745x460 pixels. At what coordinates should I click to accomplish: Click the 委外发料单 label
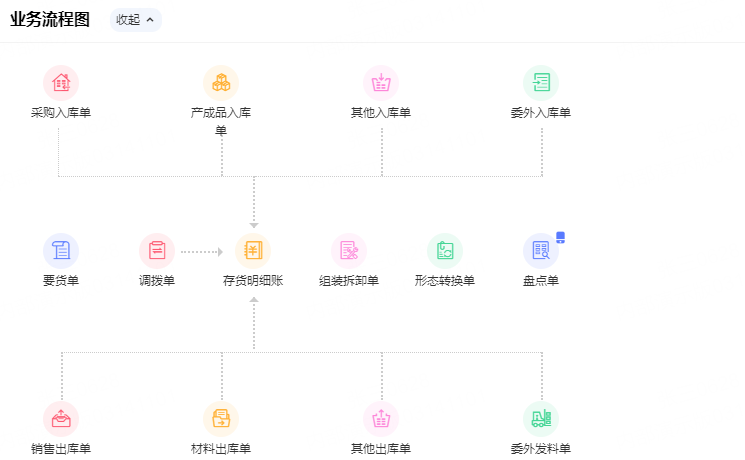click(x=541, y=449)
